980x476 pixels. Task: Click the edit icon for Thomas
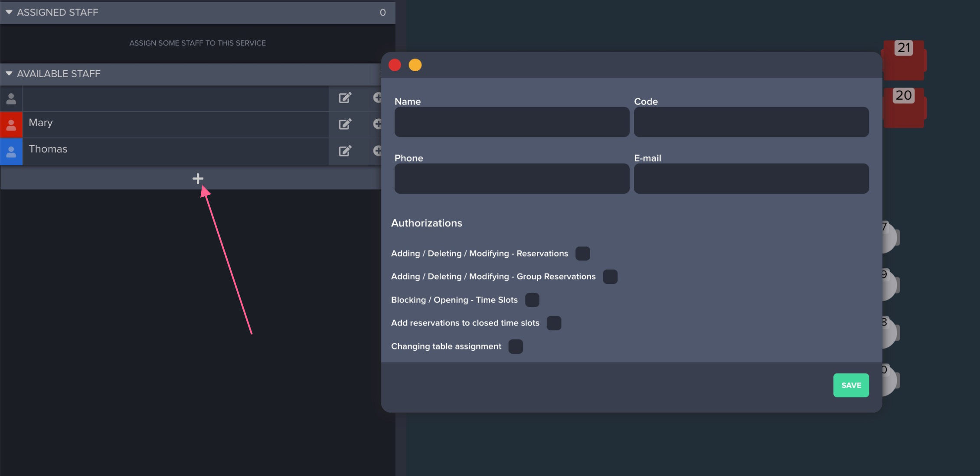tap(345, 151)
